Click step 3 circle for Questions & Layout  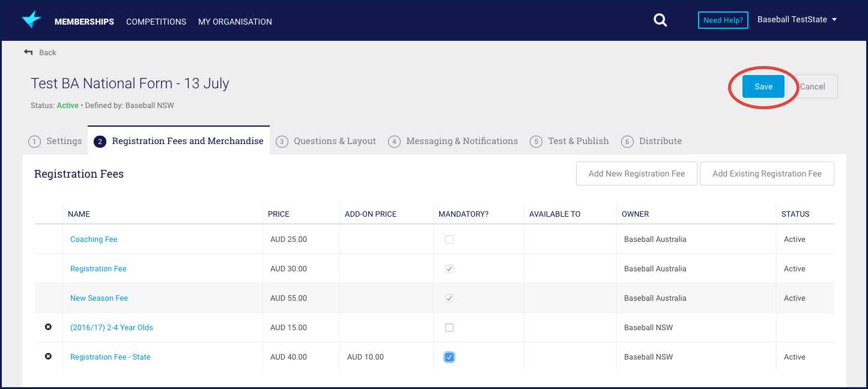coord(282,142)
